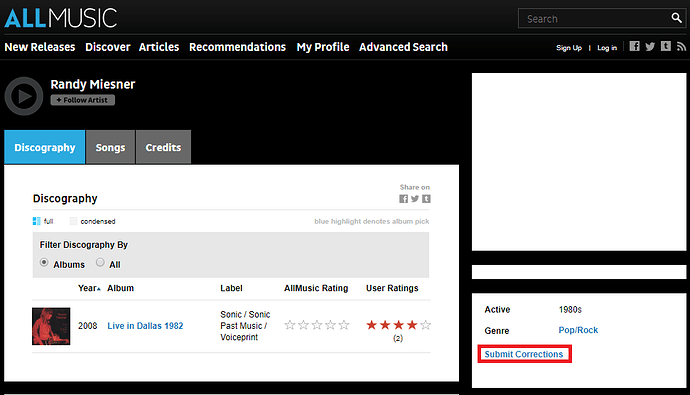Rate album four stars in User Ratings
The image size is (690, 395).
coord(412,325)
